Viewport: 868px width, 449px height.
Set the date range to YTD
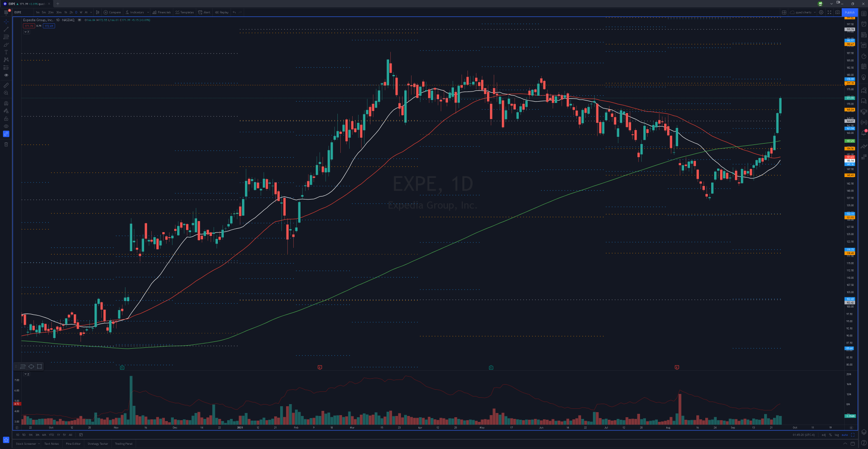[x=51, y=435]
